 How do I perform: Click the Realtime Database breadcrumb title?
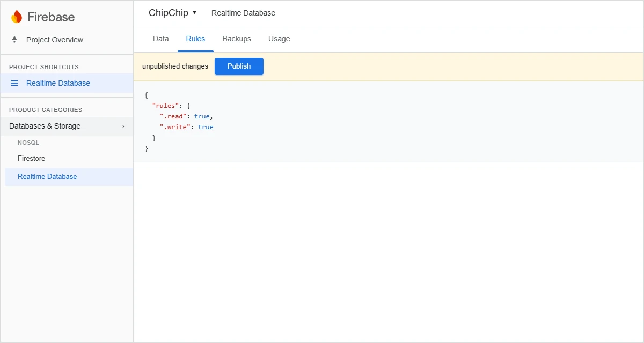coord(243,13)
